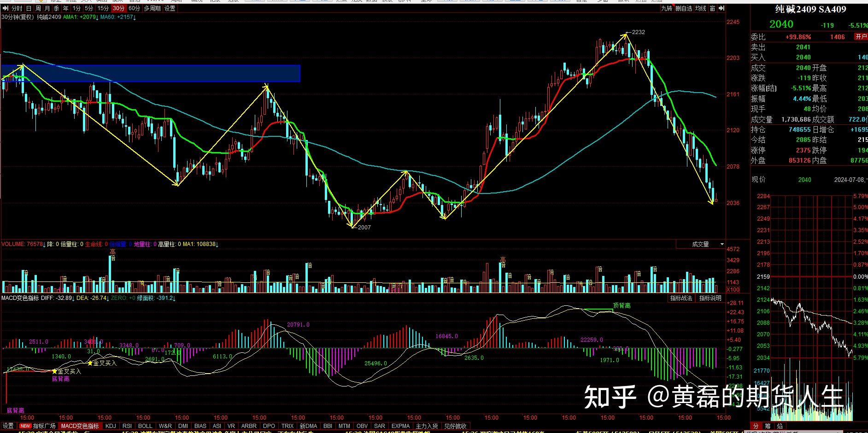Click the 开户 open account button

861,37
